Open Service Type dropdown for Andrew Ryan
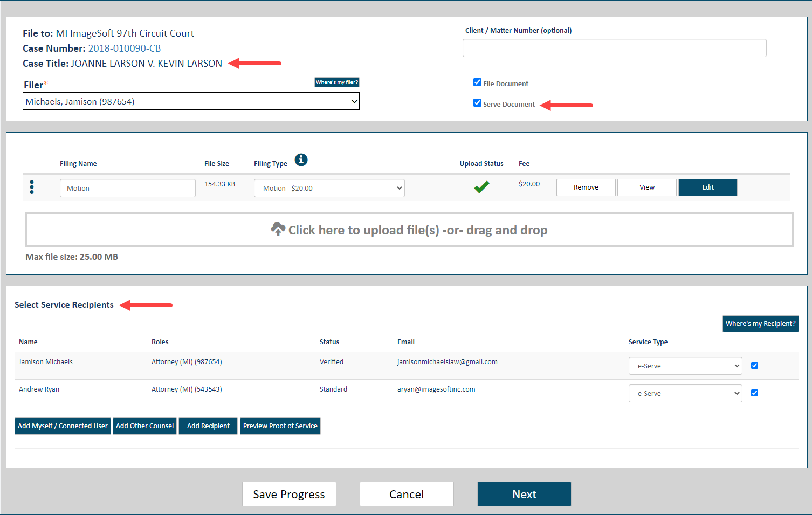This screenshot has height=515, width=812. tap(685, 393)
